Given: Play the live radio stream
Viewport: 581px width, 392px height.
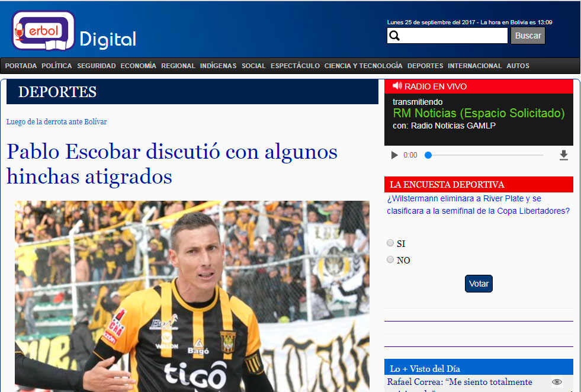Looking at the screenshot, I should point(394,155).
